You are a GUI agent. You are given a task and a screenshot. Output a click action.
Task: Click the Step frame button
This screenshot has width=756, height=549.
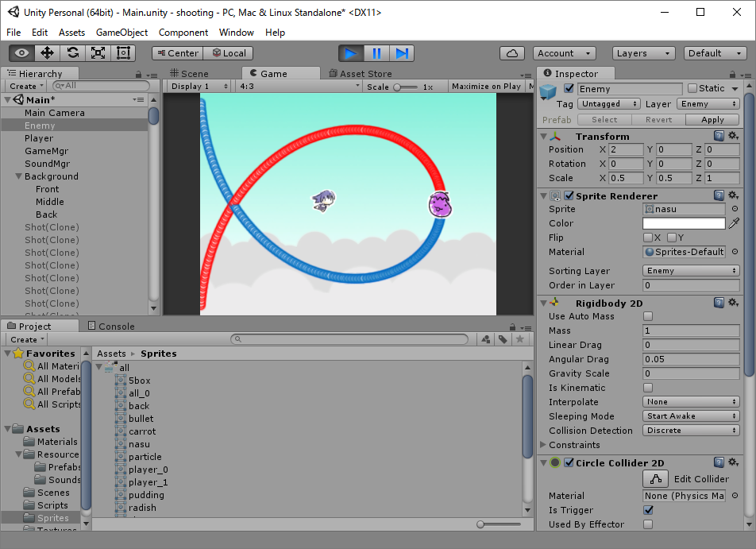click(402, 53)
